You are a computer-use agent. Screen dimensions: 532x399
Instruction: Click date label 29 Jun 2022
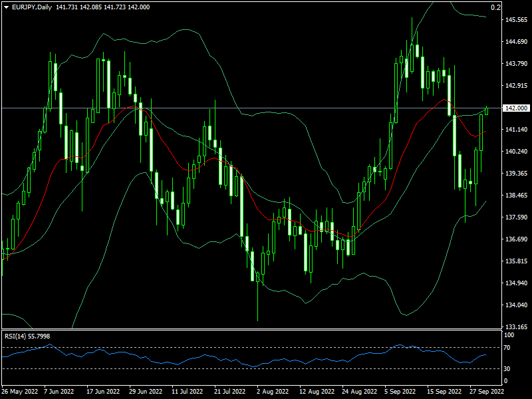(146, 392)
